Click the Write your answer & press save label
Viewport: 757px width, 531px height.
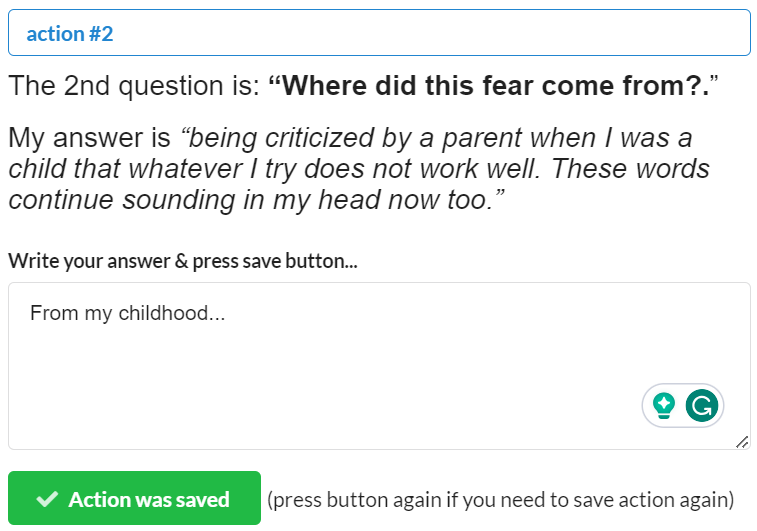coord(182,261)
